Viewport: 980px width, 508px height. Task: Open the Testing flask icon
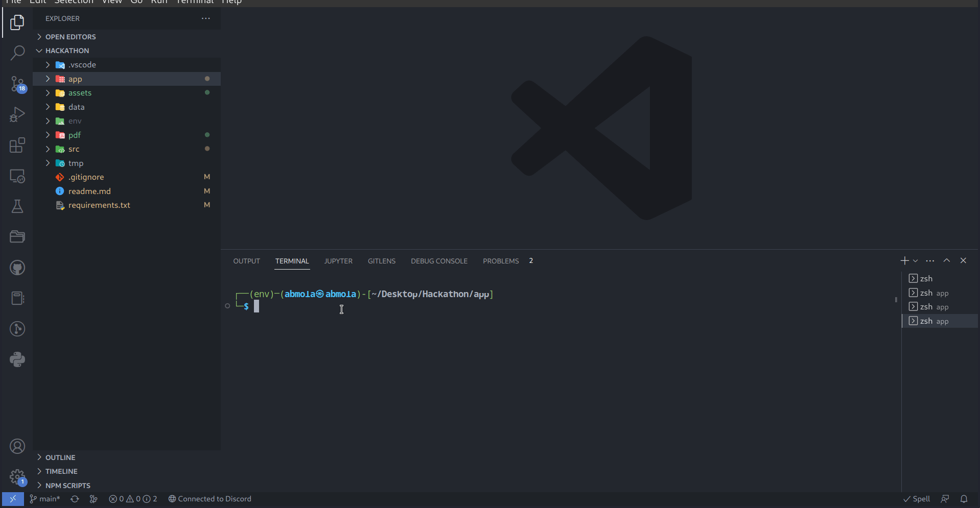click(x=17, y=206)
